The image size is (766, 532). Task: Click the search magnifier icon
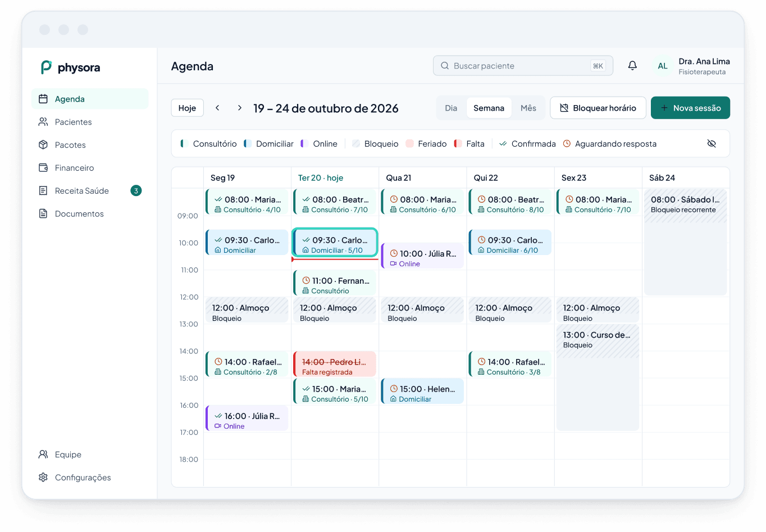coord(445,66)
